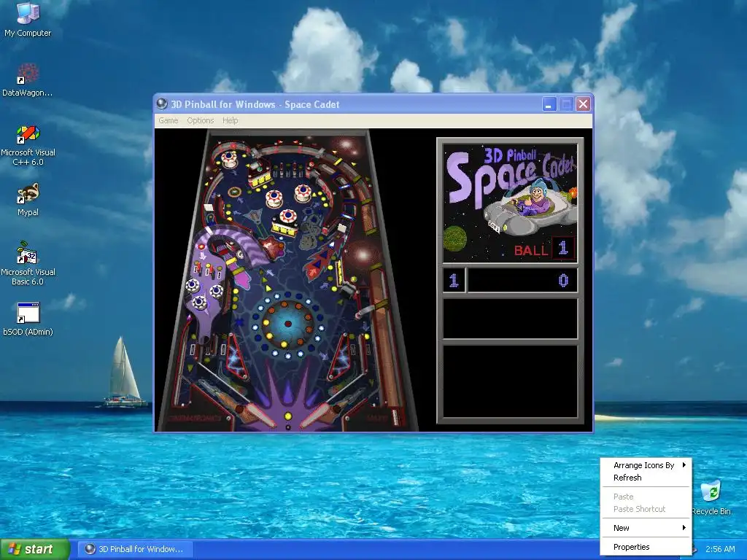This screenshot has height=560, width=747.
Task: Click the 3D Pinball taskbar button
Action: tap(135, 549)
